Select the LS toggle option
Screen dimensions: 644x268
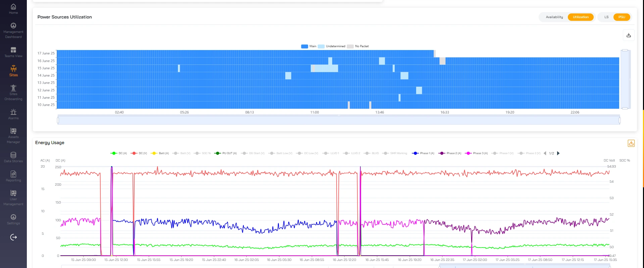pos(606,17)
